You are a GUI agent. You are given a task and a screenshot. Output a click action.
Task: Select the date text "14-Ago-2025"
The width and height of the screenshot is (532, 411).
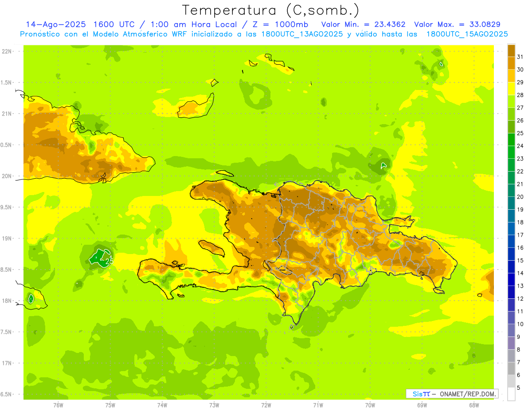pos(55,24)
